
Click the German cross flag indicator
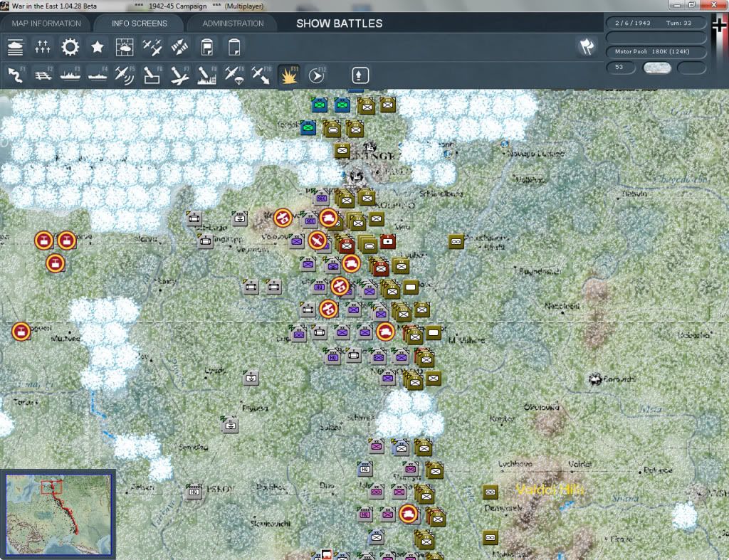click(x=719, y=25)
